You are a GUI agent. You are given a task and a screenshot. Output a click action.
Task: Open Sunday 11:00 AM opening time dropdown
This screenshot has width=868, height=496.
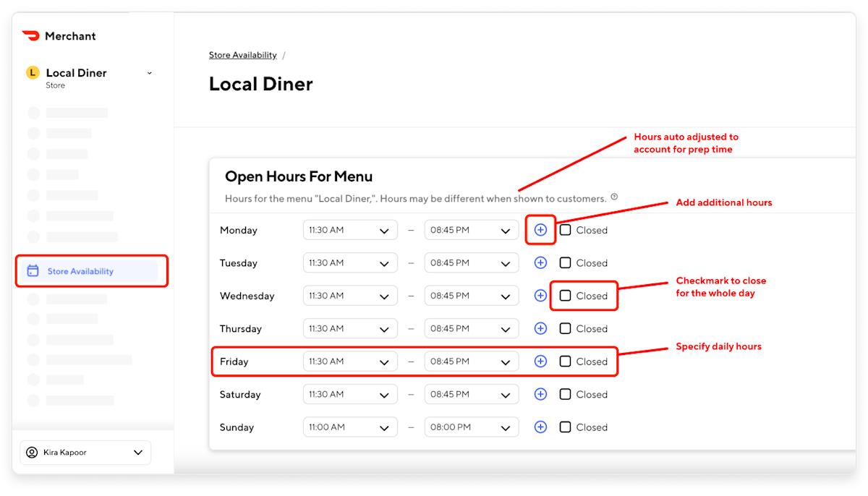tap(350, 427)
